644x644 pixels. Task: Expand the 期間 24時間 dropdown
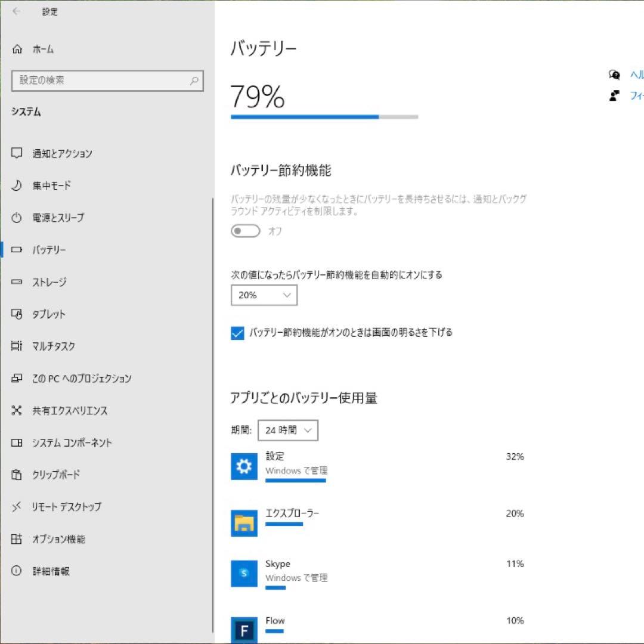[288, 430]
